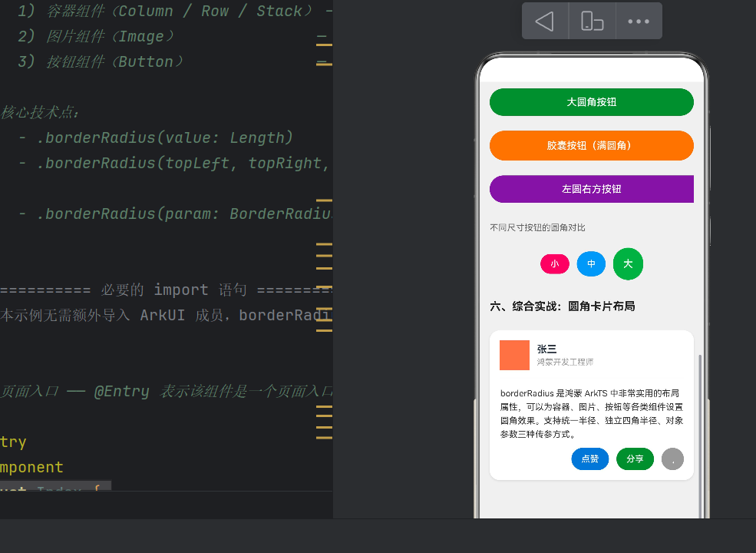Tap the blue 点赞 button
This screenshot has height=553, width=756.
(x=590, y=459)
